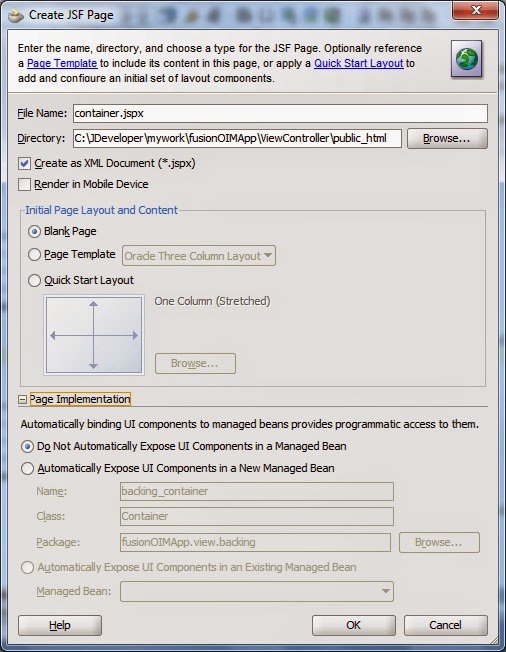Click the One Column layout thumbnail
The height and width of the screenshot is (652, 506).
point(94,335)
